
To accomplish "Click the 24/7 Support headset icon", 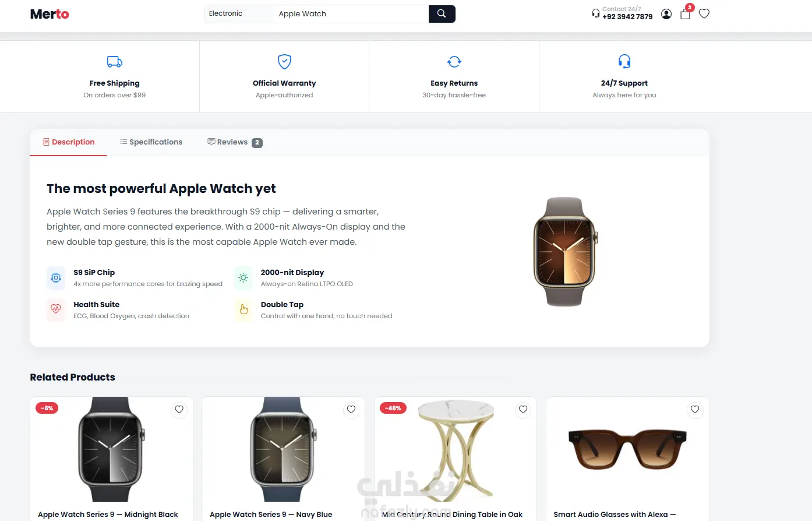I will tap(624, 61).
